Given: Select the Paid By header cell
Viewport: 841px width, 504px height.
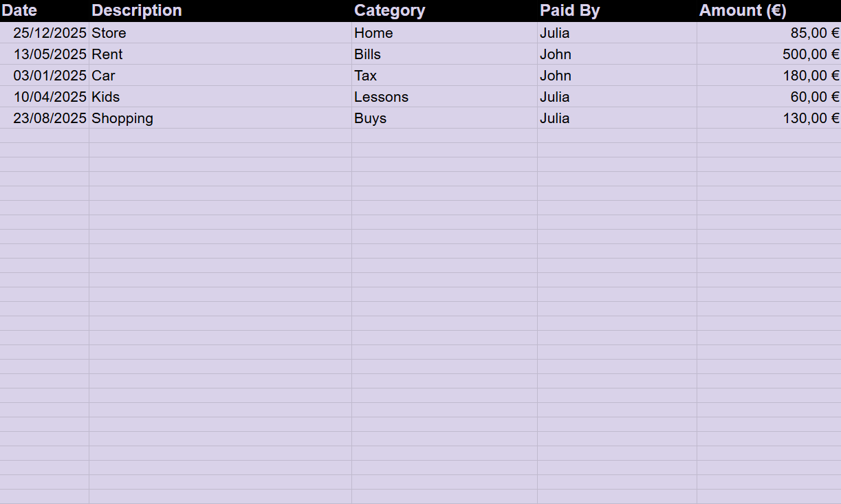Looking at the screenshot, I should [x=569, y=10].
